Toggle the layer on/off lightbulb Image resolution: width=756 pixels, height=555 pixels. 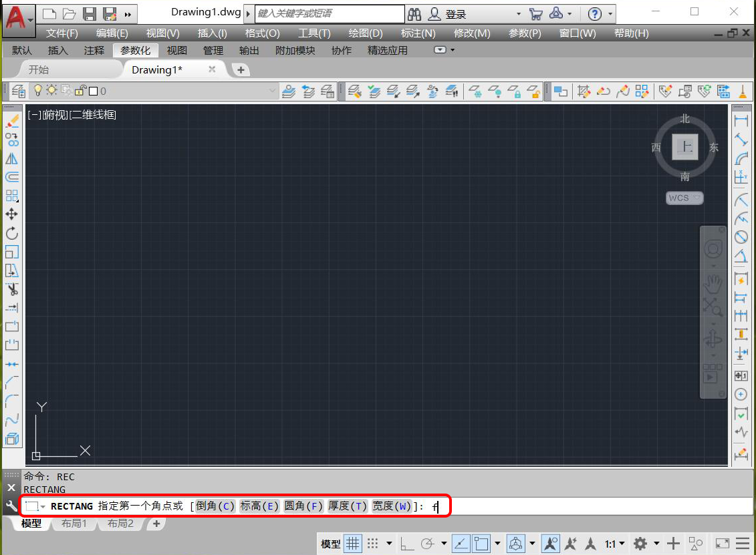pos(37,91)
